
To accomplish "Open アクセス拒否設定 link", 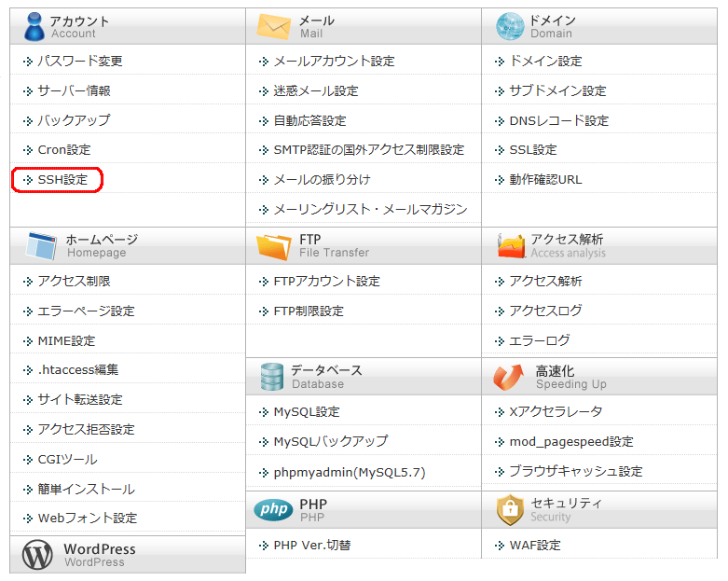I will point(87,429).
